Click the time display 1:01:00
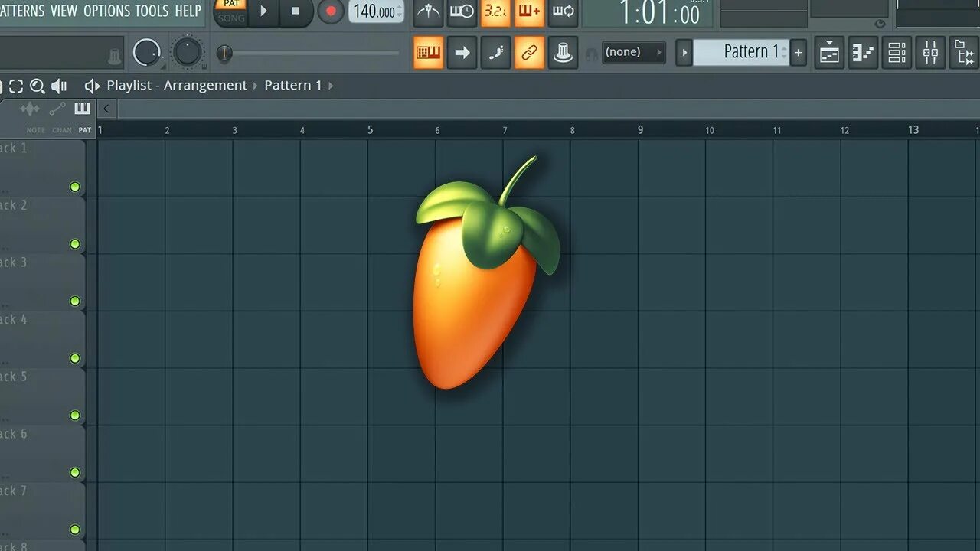 pyautogui.click(x=659, y=13)
